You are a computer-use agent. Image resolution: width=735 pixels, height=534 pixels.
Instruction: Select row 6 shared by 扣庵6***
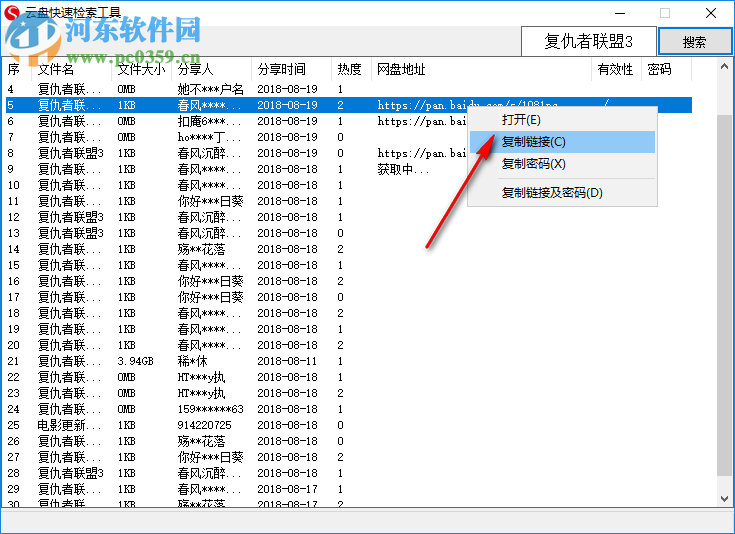(x=348, y=121)
